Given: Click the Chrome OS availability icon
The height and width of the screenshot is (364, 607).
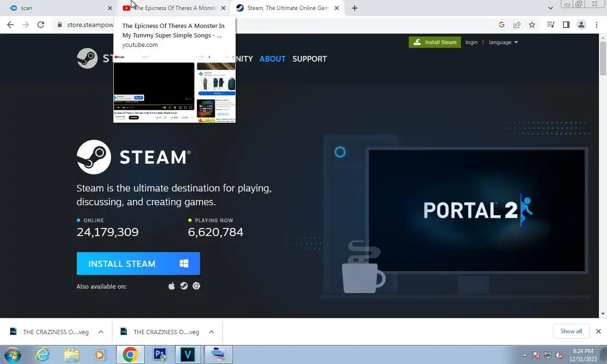Looking at the screenshot, I should point(196,286).
